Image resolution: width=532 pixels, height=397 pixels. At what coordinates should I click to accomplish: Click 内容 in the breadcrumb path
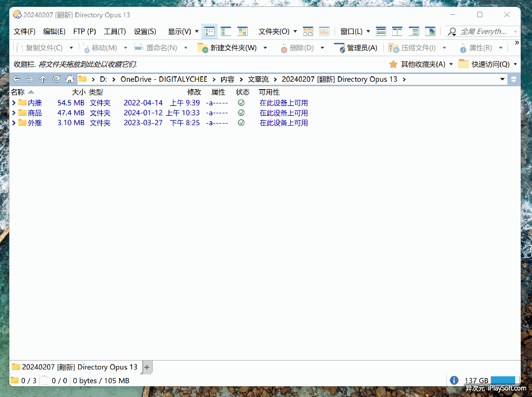pyautogui.click(x=227, y=79)
